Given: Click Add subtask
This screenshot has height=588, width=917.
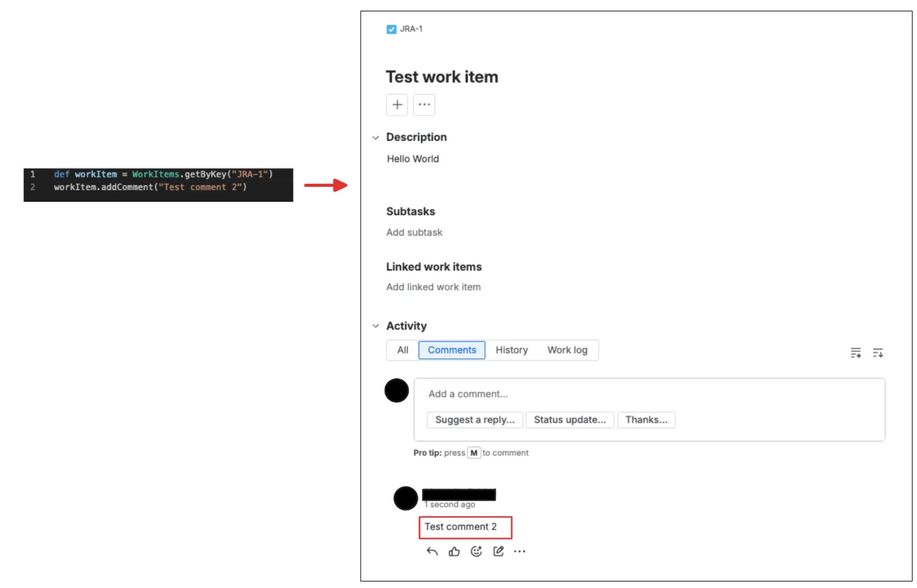Looking at the screenshot, I should pyautogui.click(x=414, y=233).
